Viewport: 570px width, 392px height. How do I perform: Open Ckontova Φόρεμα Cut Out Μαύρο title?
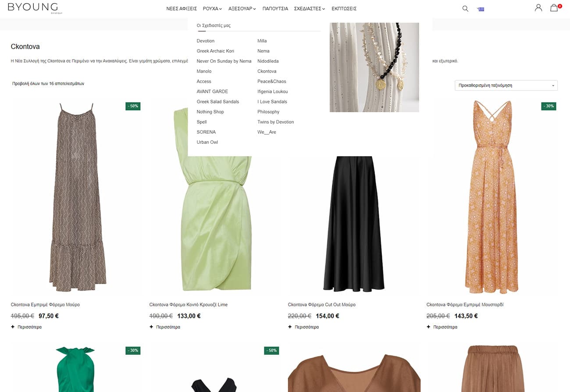pos(322,305)
